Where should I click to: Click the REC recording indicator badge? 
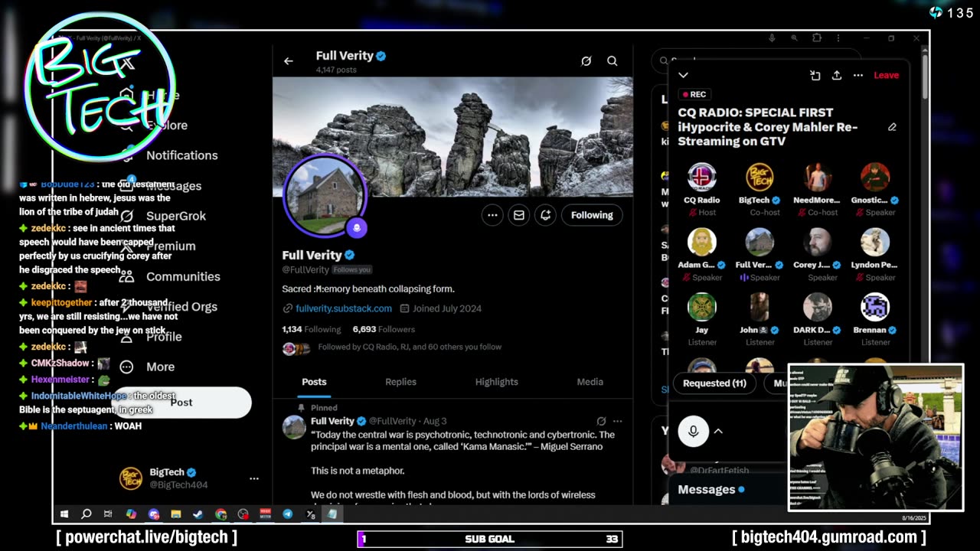[x=694, y=94]
